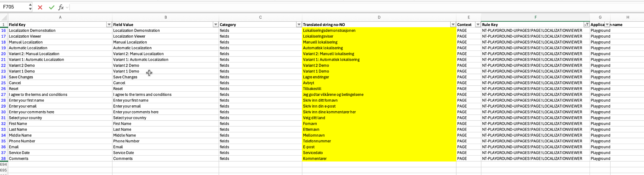This screenshot has height=175, width=644.
Task: Click the red Cancel entry X icon
Action: pyautogui.click(x=40, y=7)
